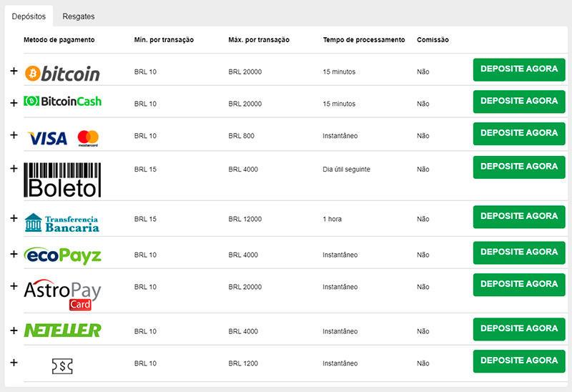Deposite Agora in the voucher row
Image resolution: width=572 pixels, height=392 pixels.
[519, 361]
